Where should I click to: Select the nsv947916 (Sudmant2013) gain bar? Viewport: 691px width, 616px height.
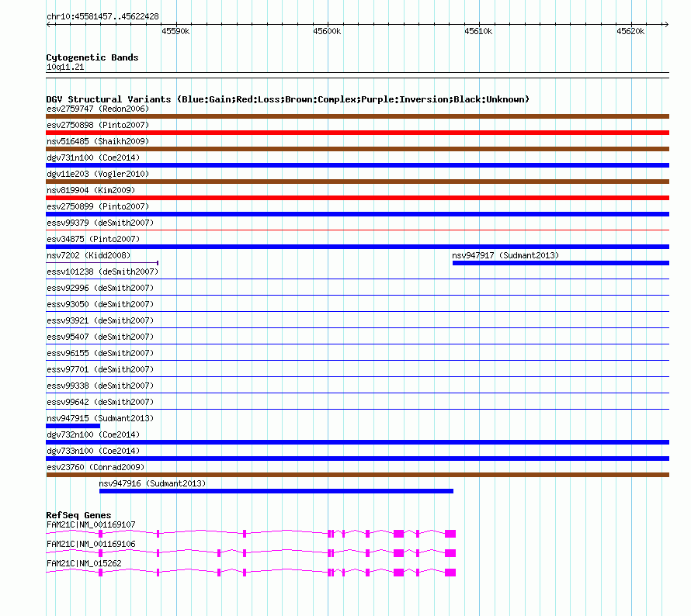[x=276, y=491]
